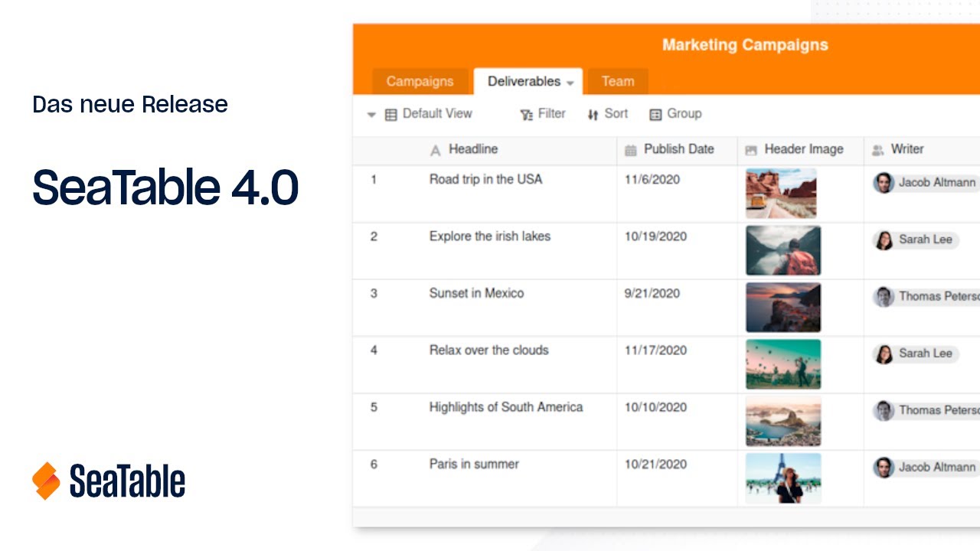
Task: Click the date 11/17/2020
Action: tap(655, 350)
